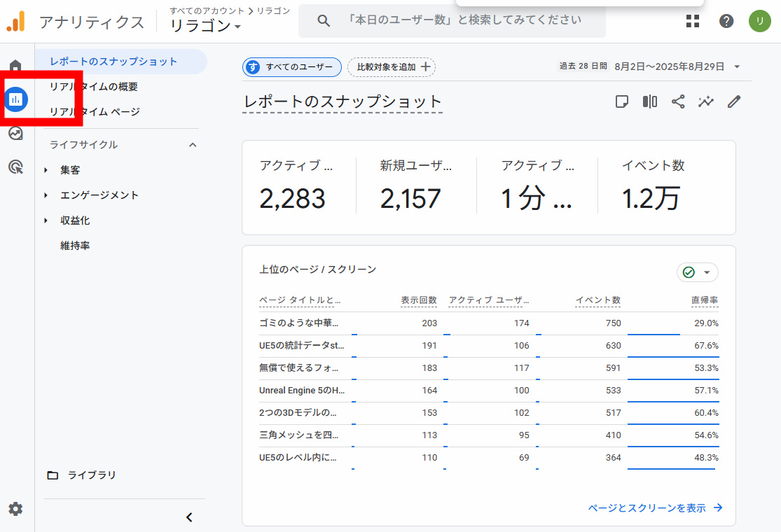Viewport: 781px width, 532px height.
Task: Open Admin settings gear icon
Action: (15, 509)
